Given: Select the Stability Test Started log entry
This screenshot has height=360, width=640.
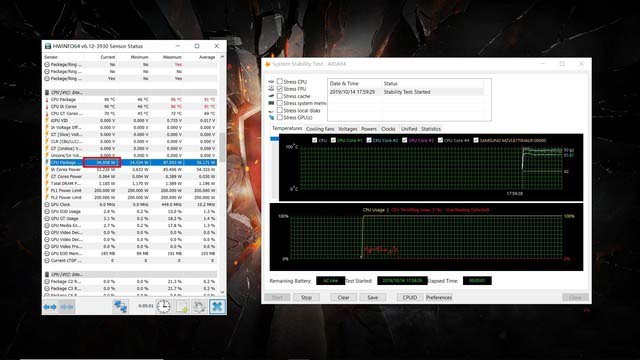Looking at the screenshot, I should (407, 92).
